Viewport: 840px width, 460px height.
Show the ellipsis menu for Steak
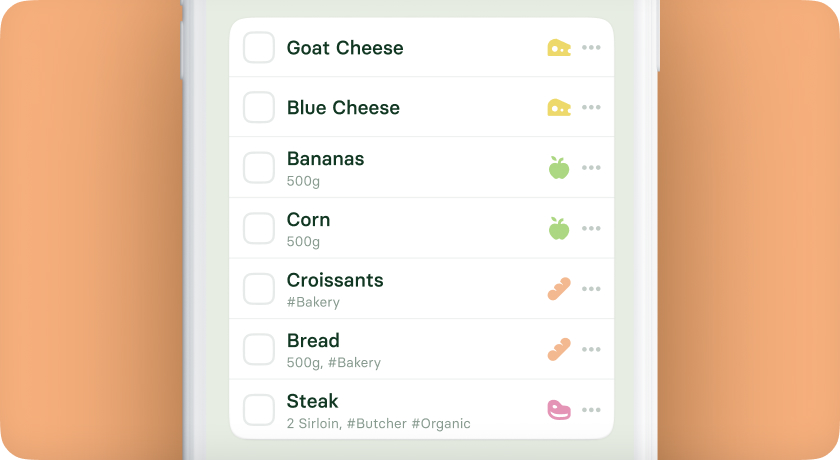[x=591, y=410]
